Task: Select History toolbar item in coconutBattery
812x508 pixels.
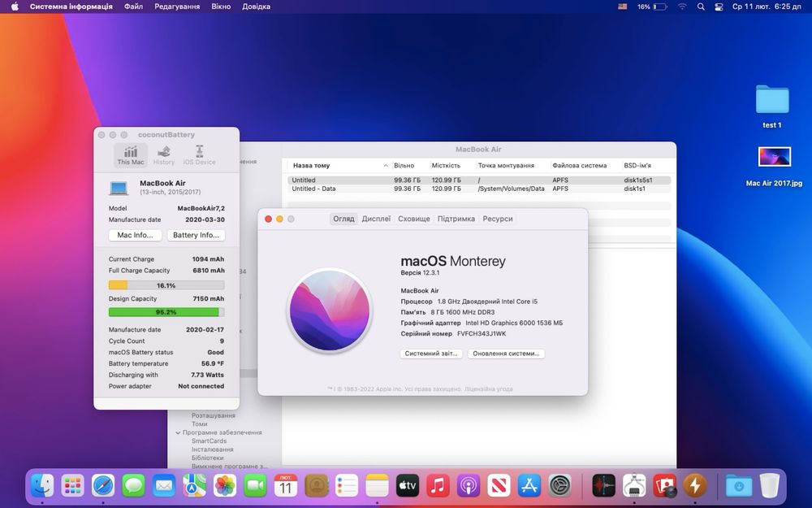Action: [164, 155]
